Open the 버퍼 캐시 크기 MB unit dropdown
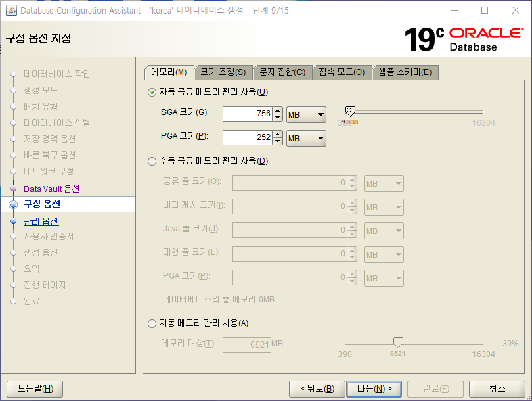 (x=384, y=207)
